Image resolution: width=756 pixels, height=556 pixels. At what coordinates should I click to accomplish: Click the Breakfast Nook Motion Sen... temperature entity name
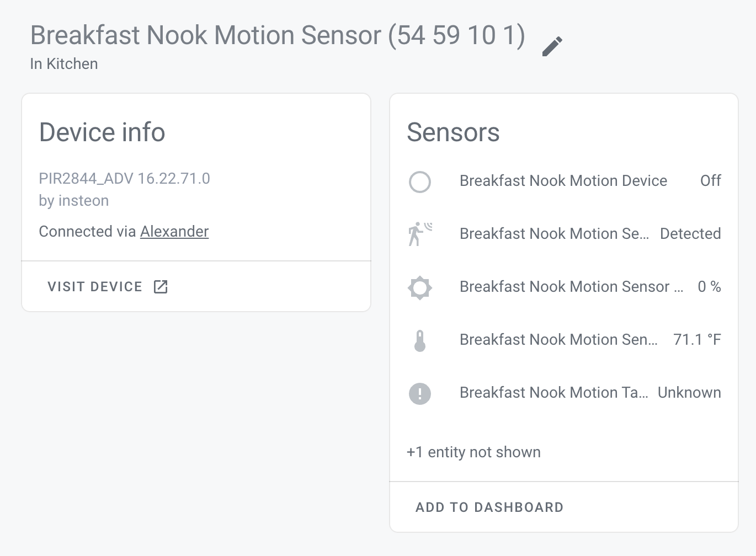click(558, 340)
